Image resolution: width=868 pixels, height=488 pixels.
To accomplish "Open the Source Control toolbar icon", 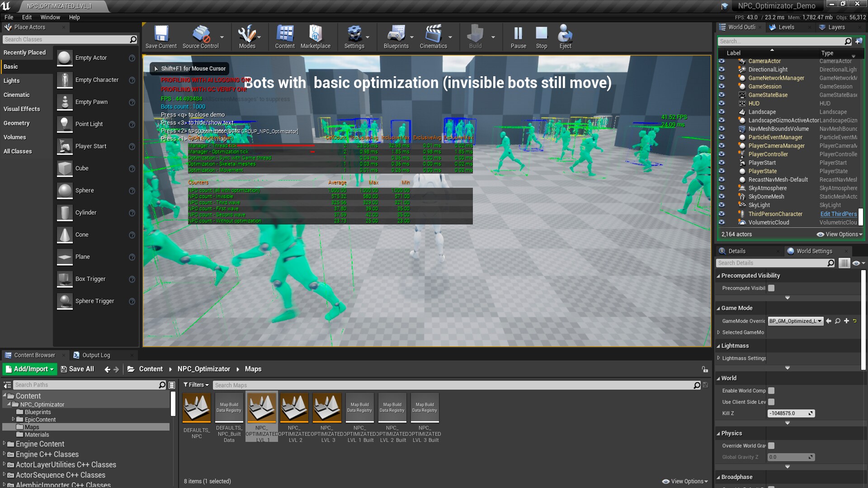I will click(200, 36).
